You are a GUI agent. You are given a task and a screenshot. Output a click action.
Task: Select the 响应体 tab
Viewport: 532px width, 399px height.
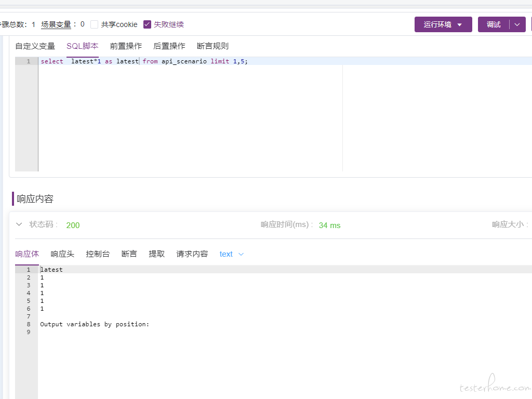27,254
